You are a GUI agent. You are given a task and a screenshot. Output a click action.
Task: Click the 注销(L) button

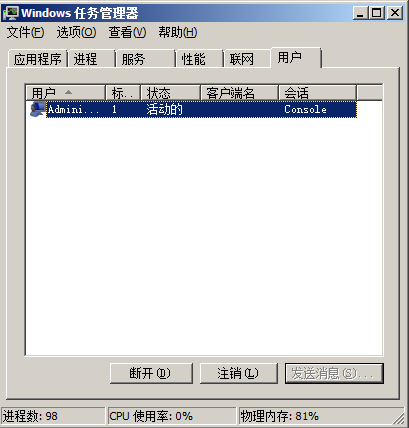click(239, 373)
